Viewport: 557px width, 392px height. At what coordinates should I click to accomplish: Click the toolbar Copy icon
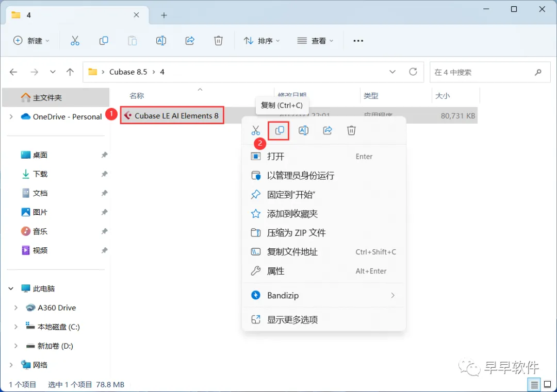(103, 41)
